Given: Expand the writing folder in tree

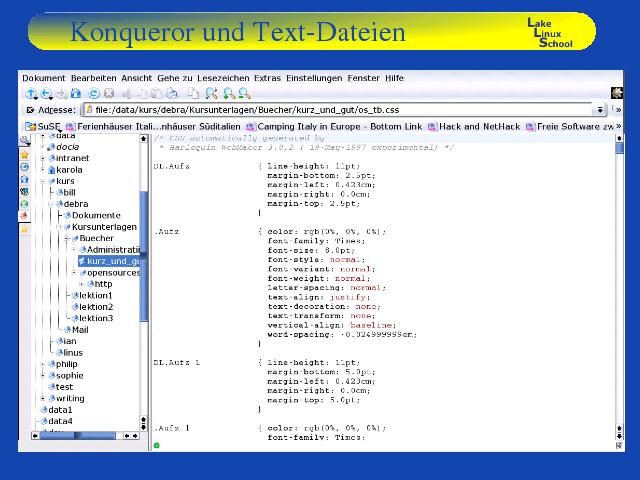Looking at the screenshot, I should pyautogui.click(x=42, y=398).
